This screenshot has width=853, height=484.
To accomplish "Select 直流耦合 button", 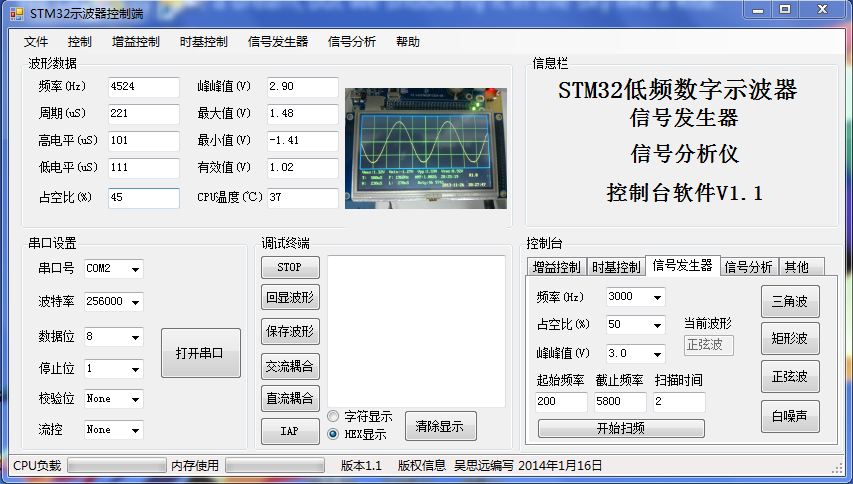I will (x=290, y=399).
